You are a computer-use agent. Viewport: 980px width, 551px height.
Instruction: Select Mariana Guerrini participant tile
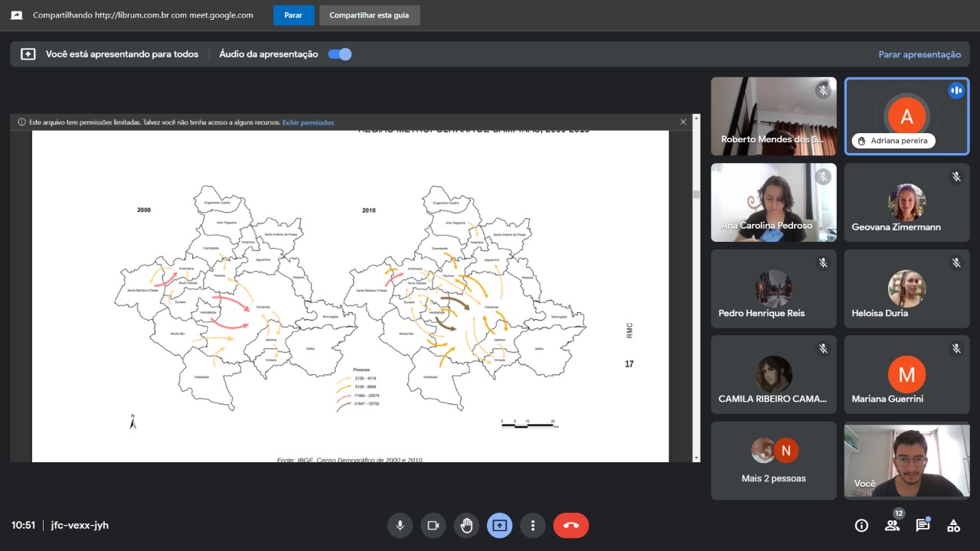907,374
